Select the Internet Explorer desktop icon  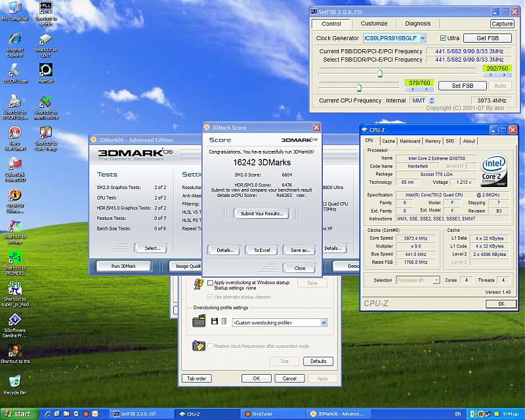click(x=14, y=45)
